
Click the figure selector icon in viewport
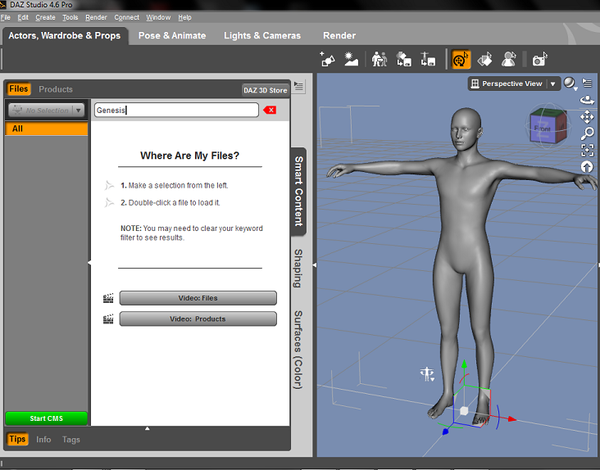(x=427, y=374)
